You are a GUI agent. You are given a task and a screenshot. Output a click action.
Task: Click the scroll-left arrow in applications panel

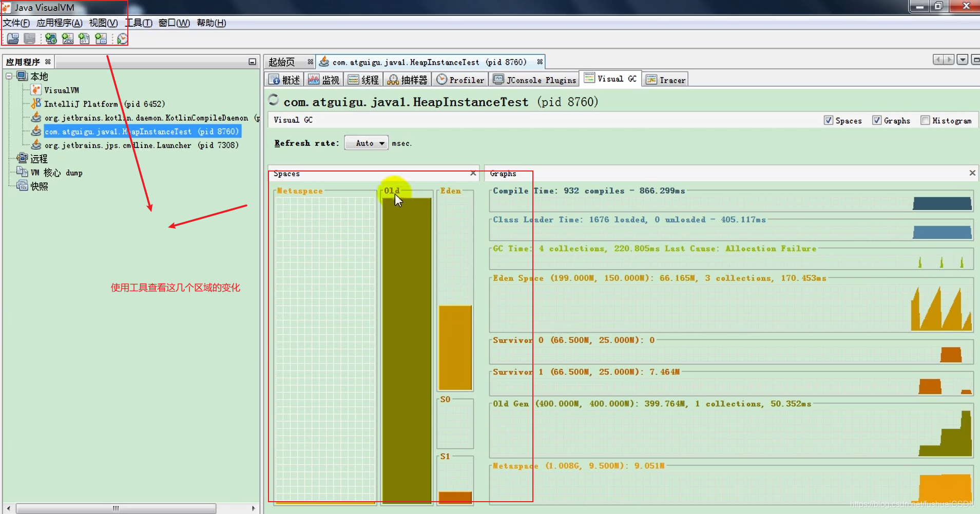pos(8,508)
